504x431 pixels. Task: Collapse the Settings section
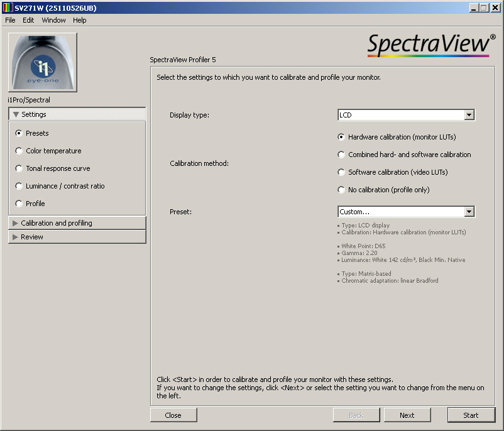pyautogui.click(x=77, y=114)
